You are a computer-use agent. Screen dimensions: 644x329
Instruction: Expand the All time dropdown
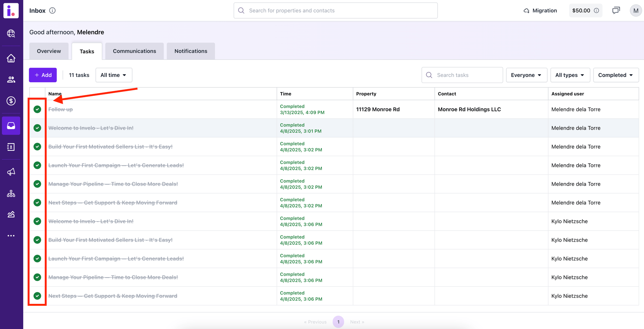coord(114,75)
